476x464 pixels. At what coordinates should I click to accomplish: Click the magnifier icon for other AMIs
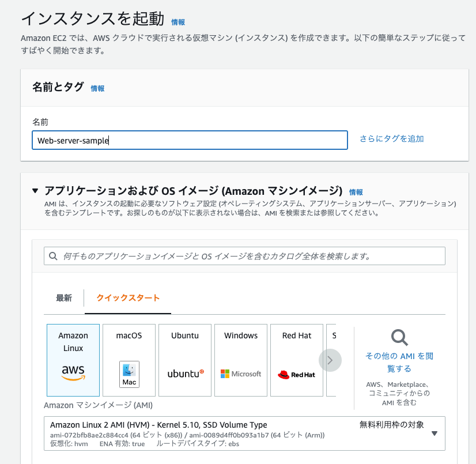pos(399,338)
